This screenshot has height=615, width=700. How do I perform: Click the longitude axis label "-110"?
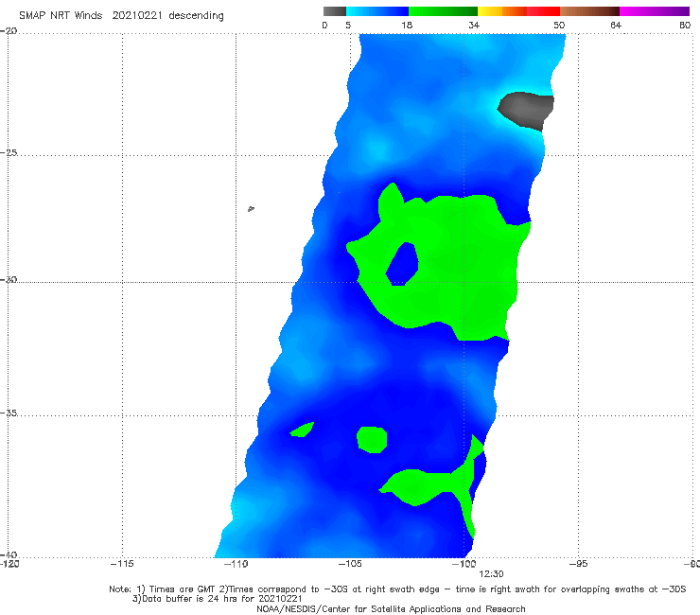point(236,564)
